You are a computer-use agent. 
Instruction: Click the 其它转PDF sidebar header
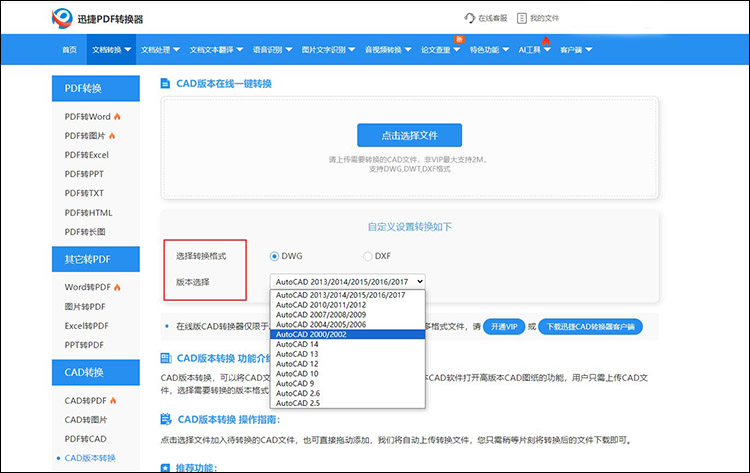[96, 259]
